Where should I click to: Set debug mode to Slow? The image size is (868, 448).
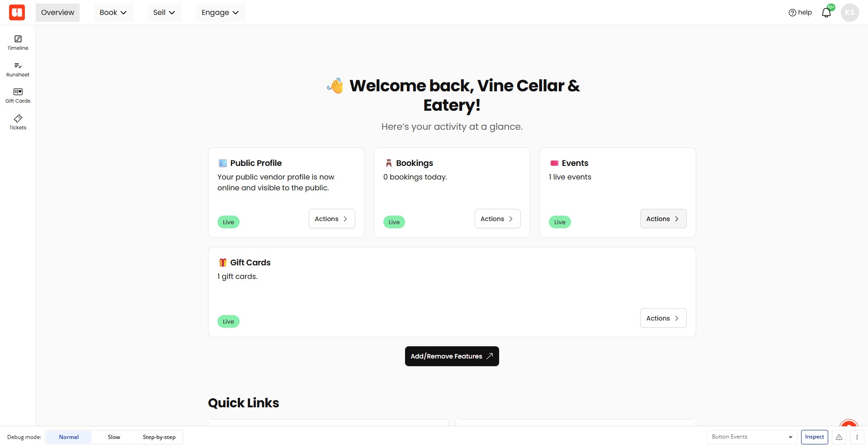click(114, 437)
